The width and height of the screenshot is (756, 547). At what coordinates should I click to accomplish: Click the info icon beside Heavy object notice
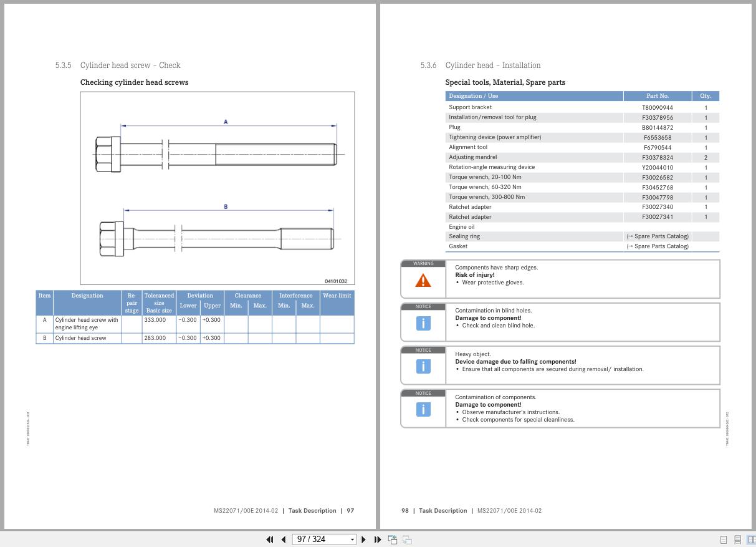click(423, 366)
